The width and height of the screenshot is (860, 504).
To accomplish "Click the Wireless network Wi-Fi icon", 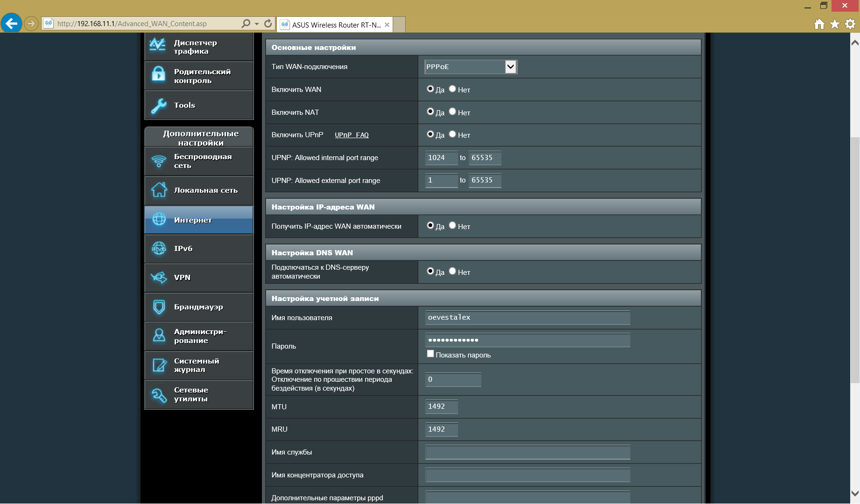I will click(x=159, y=161).
